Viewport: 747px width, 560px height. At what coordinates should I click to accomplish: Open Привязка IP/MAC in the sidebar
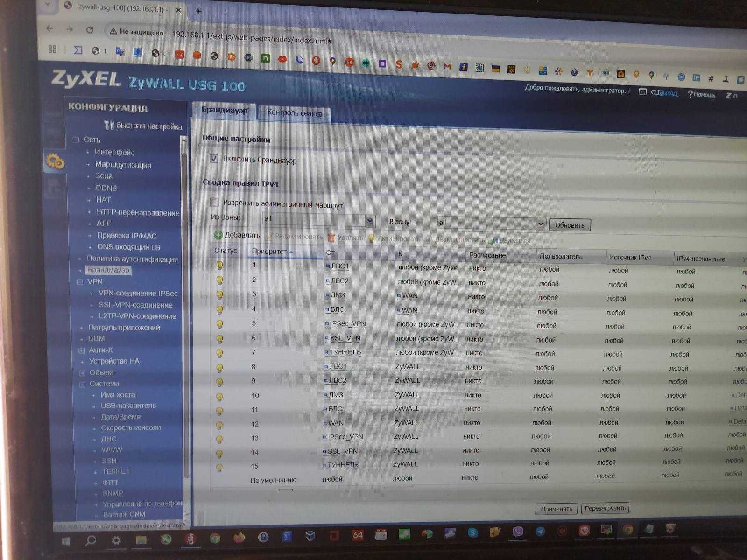pyautogui.click(x=127, y=236)
